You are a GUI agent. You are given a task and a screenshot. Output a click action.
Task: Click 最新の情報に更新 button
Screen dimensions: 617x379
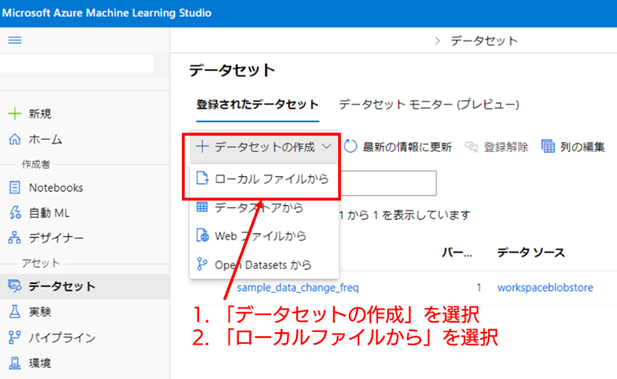[397, 147]
